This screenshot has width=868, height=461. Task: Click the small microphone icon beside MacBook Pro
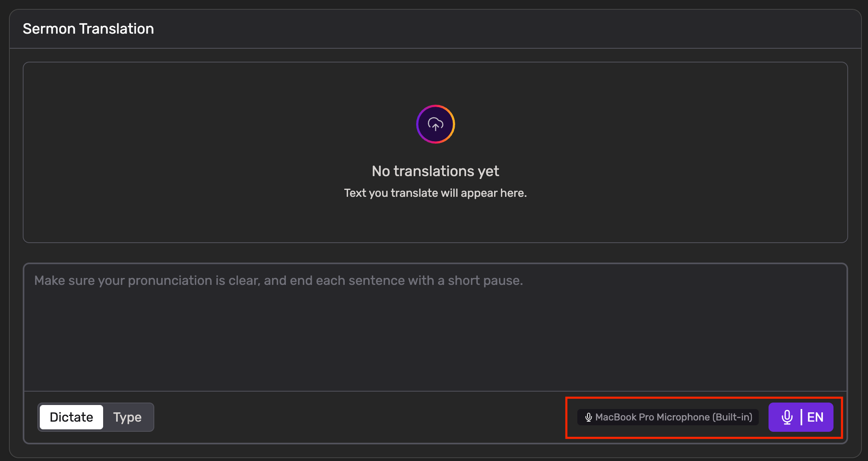click(x=588, y=417)
